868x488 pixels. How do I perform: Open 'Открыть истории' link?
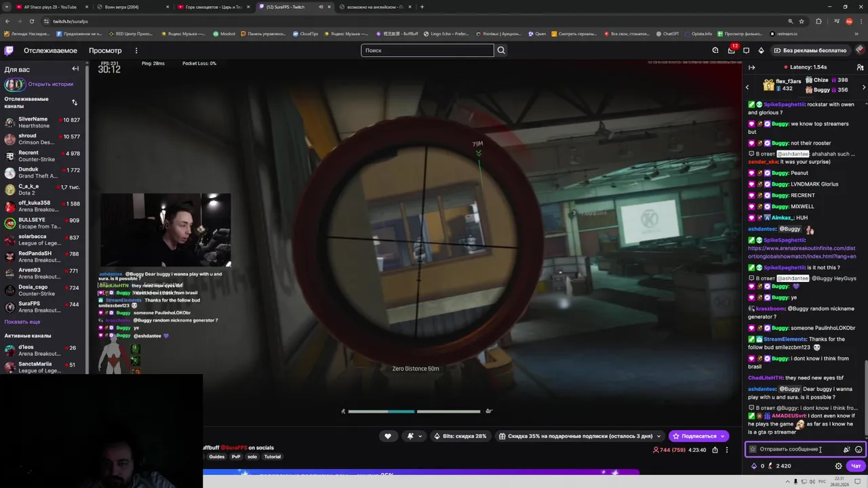click(x=51, y=84)
